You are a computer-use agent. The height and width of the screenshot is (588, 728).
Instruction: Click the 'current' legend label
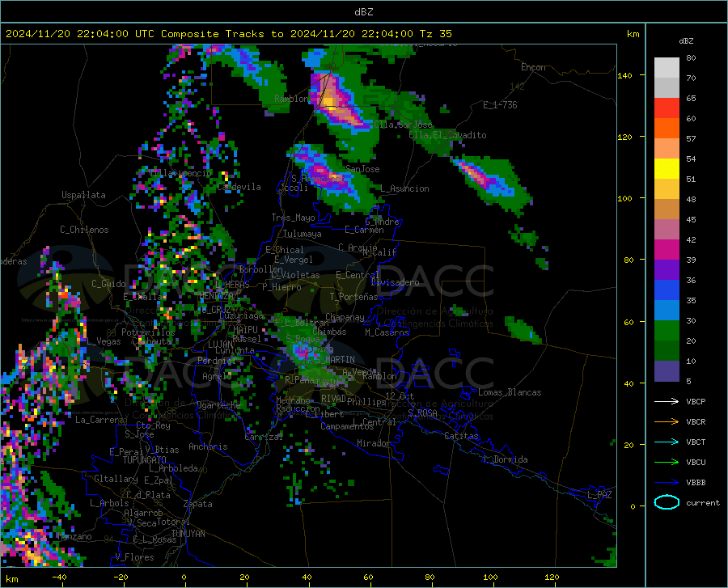tap(703, 502)
